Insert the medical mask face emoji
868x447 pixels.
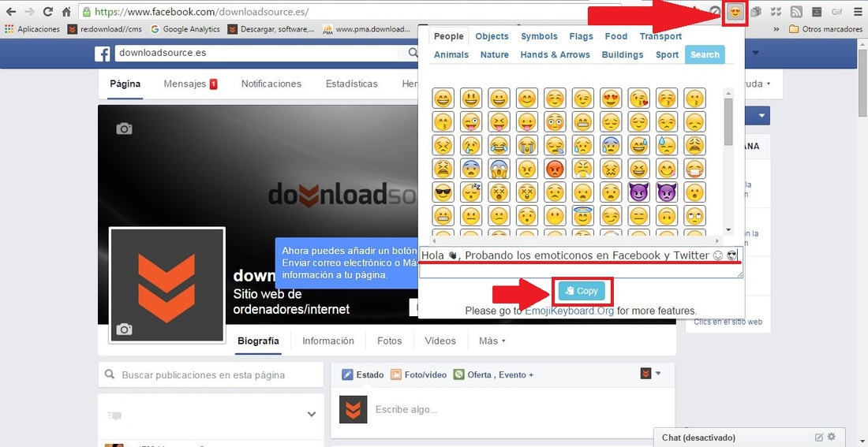[694, 169]
